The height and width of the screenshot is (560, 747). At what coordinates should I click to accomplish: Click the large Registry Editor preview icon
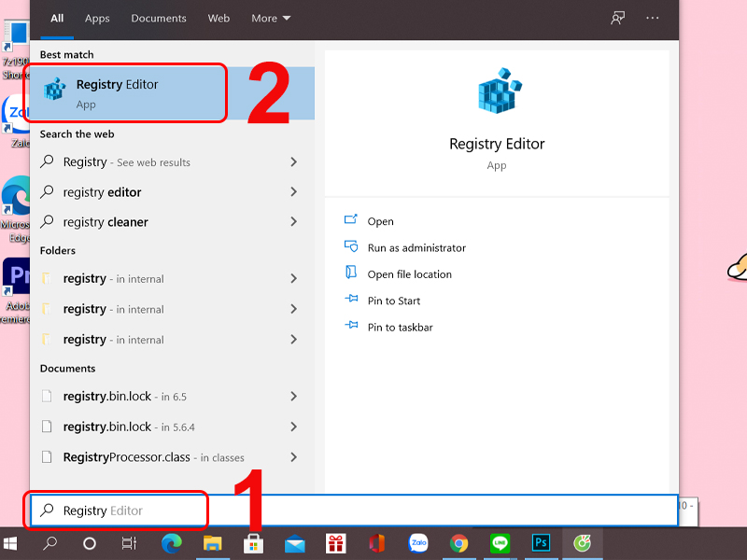click(500, 91)
